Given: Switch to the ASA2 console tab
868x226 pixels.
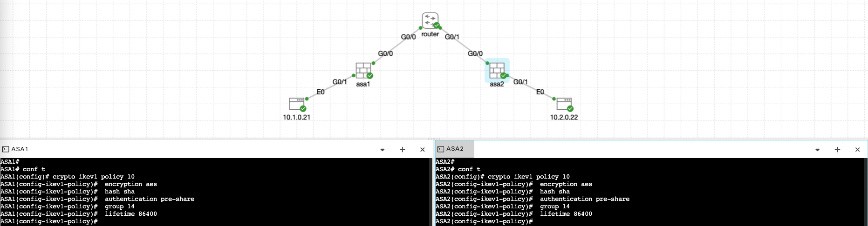Looking at the screenshot, I should click(455, 149).
